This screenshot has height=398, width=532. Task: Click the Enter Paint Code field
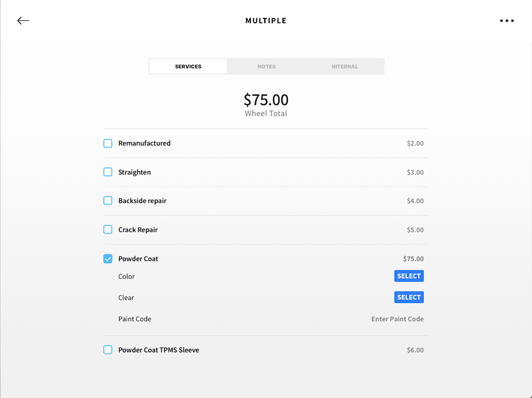397,319
